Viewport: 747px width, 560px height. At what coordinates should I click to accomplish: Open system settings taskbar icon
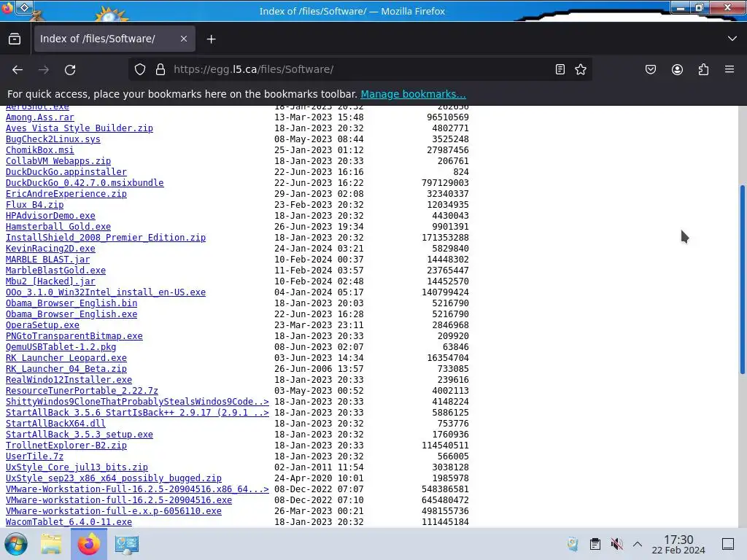(x=127, y=544)
